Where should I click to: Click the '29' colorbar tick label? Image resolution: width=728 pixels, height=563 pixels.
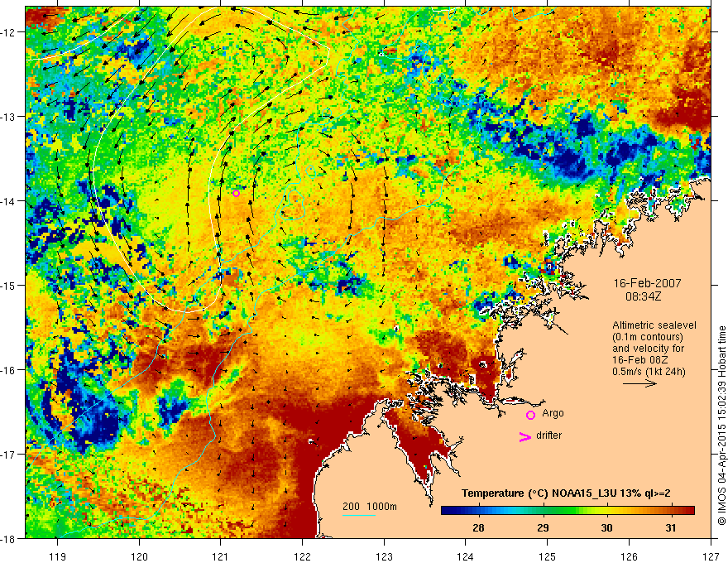543,527
